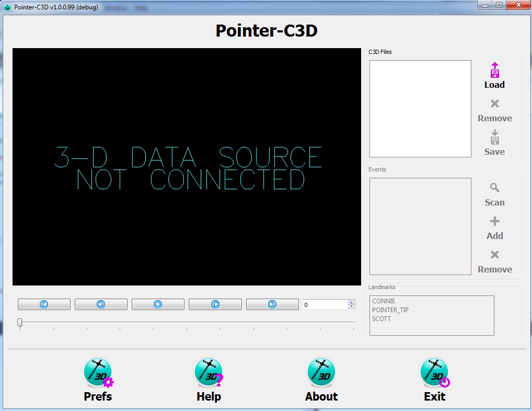Jump to first frame

pyautogui.click(x=44, y=304)
